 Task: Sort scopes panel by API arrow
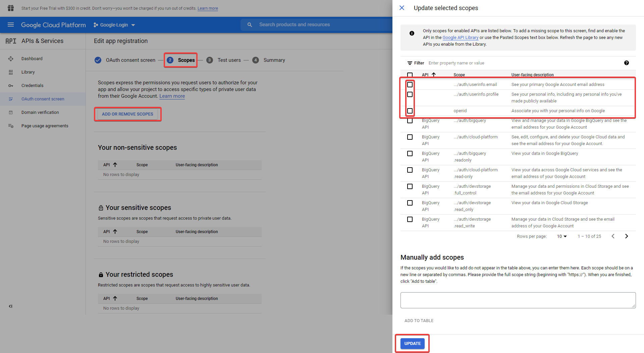coord(434,75)
